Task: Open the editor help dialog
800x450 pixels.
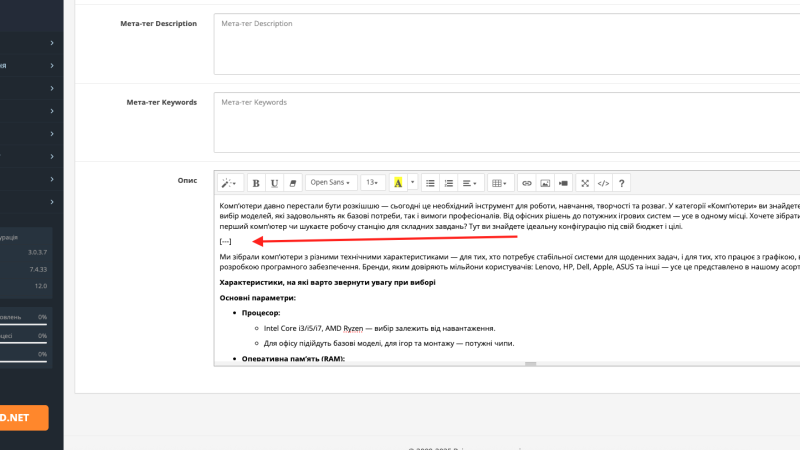Action: 622,183
